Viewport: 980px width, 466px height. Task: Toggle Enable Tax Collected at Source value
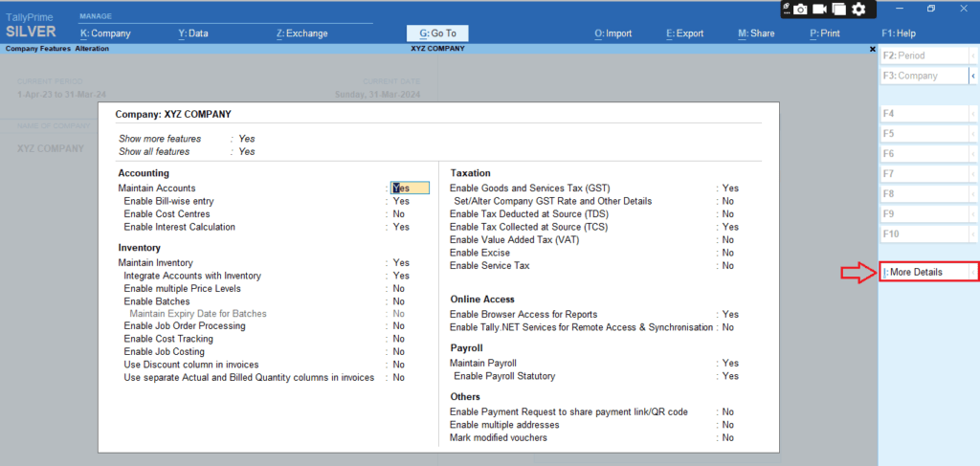tap(730, 227)
